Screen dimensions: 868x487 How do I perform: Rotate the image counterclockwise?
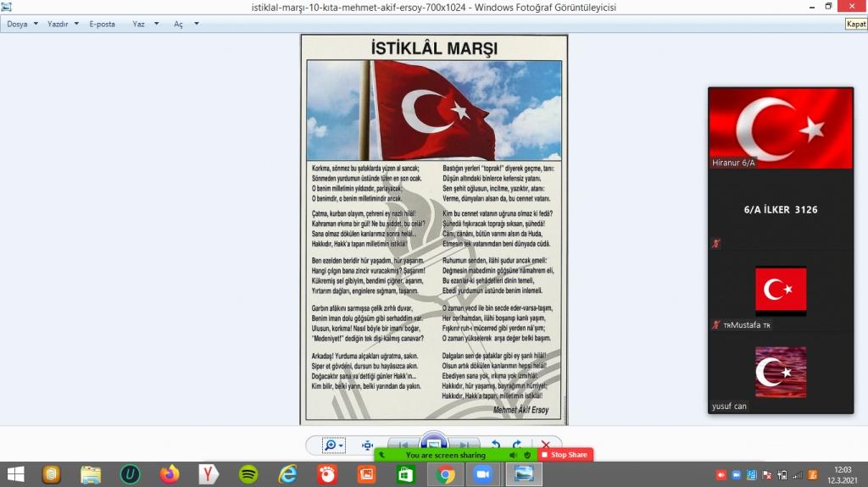point(496,445)
